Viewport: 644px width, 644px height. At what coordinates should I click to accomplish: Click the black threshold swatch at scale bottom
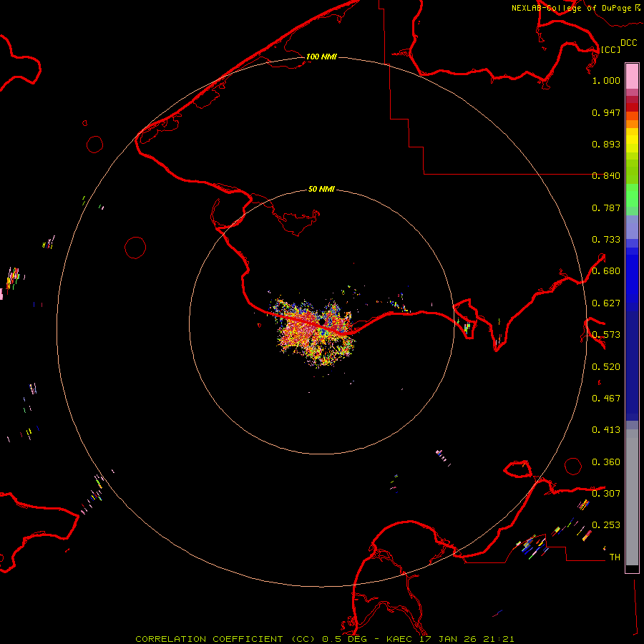pyautogui.click(x=632, y=569)
